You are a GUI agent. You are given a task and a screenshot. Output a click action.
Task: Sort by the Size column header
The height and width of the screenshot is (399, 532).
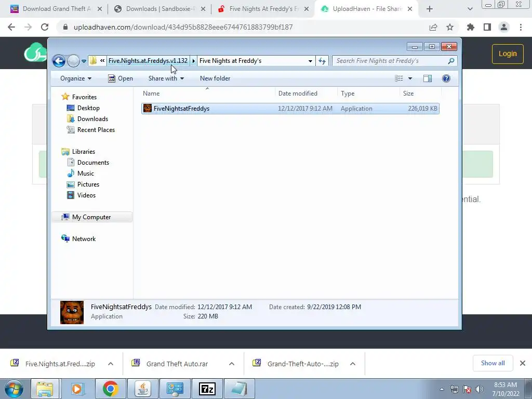pyautogui.click(x=420, y=94)
